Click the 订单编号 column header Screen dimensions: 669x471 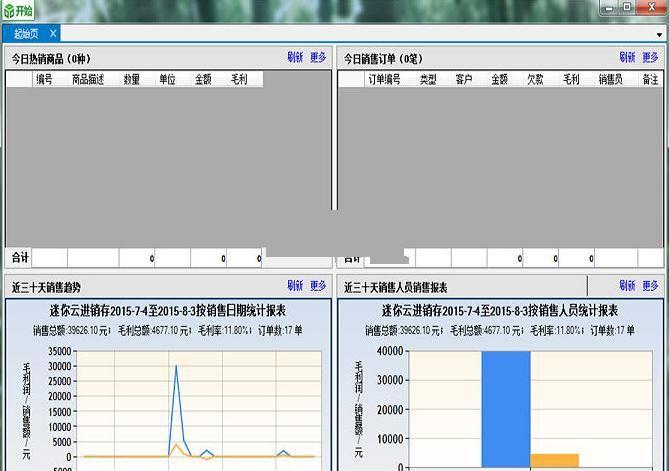(384, 79)
